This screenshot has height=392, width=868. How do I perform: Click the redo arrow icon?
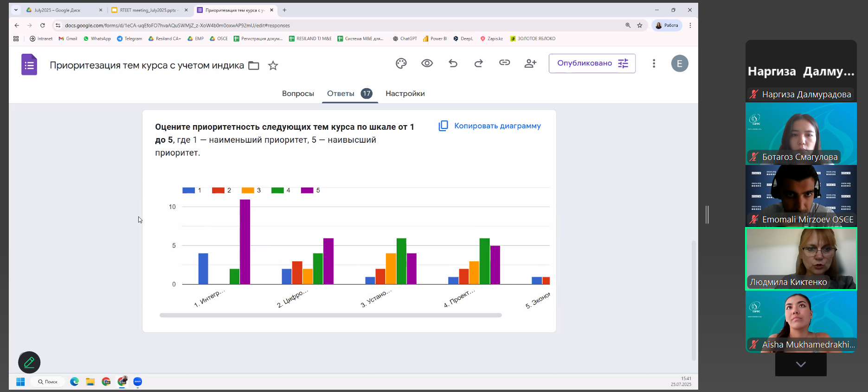[478, 63]
